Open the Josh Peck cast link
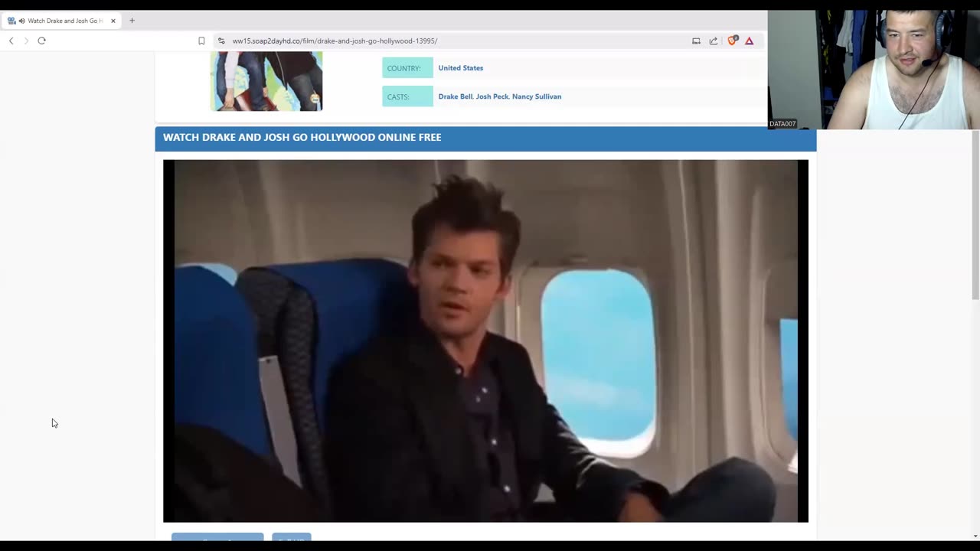 point(492,96)
